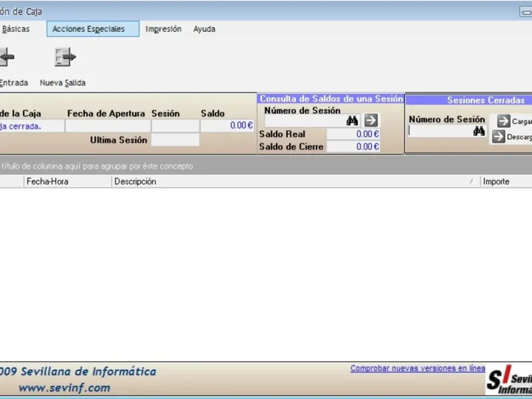
Task: Open the Impresión menu
Action: click(164, 29)
